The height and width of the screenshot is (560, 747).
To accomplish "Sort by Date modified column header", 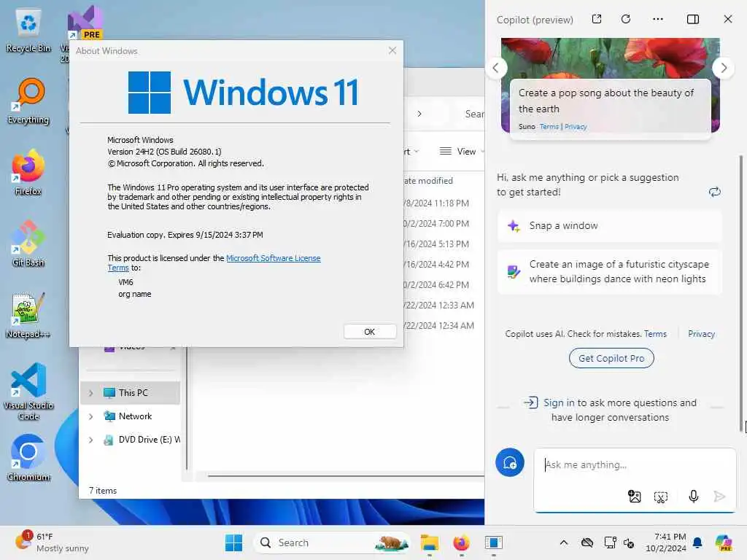I will [x=427, y=181].
